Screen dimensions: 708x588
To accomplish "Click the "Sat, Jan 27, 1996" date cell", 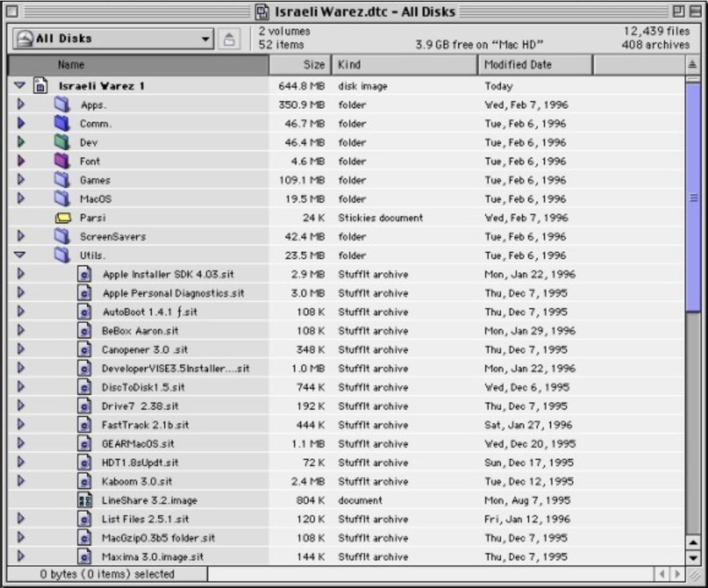I will [528, 425].
